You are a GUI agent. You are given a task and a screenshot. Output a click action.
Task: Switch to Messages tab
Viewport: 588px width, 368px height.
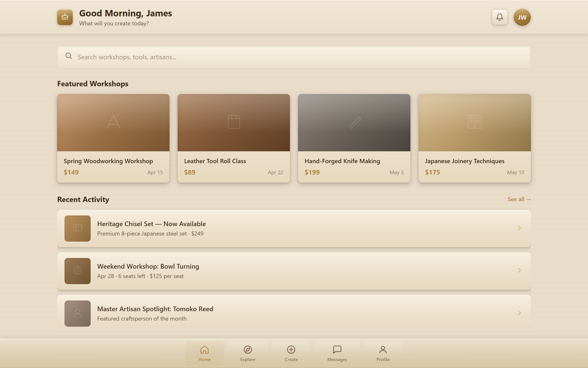[x=337, y=353]
